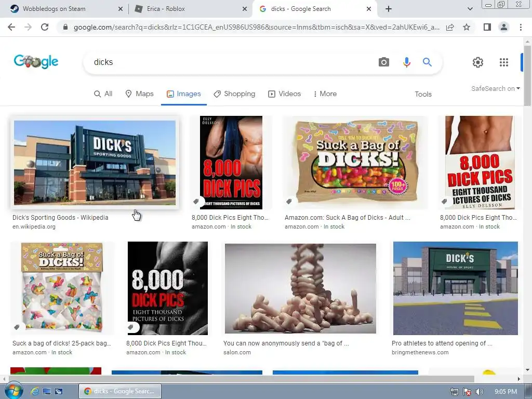This screenshot has width=532, height=399.
Task: Open the volume speaker tray icon
Action: point(480,392)
